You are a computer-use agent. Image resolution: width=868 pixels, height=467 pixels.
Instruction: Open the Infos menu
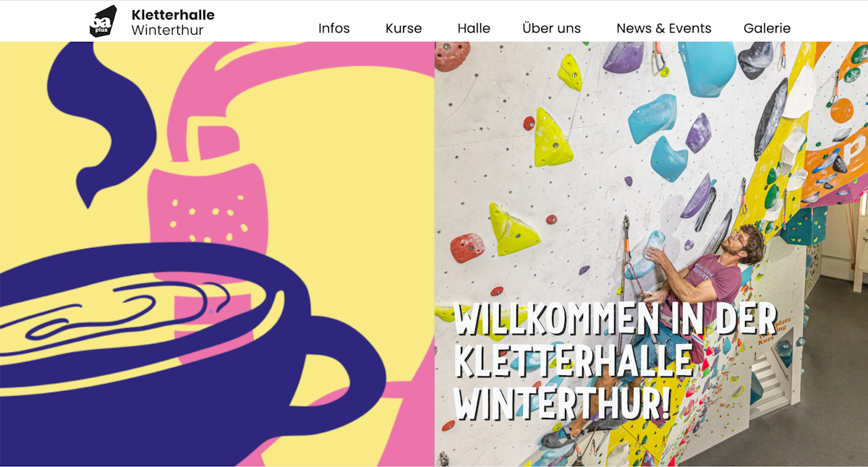coord(334,28)
